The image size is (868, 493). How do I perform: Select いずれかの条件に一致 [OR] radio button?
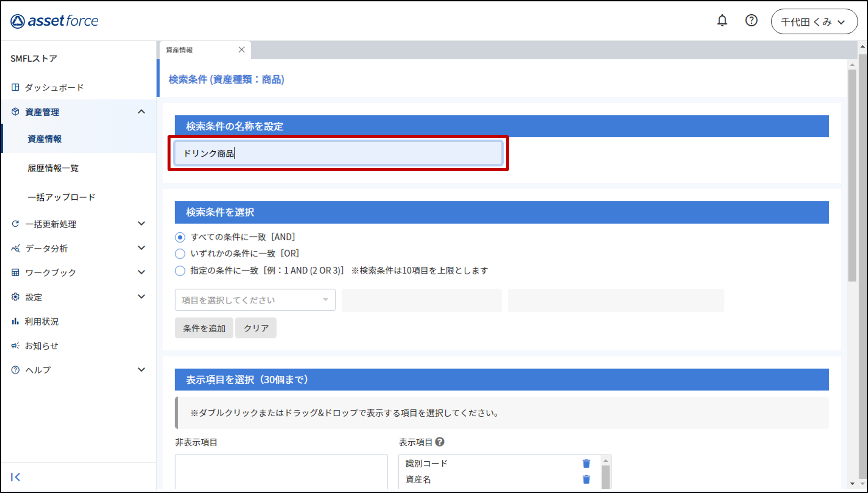tap(180, 253)
